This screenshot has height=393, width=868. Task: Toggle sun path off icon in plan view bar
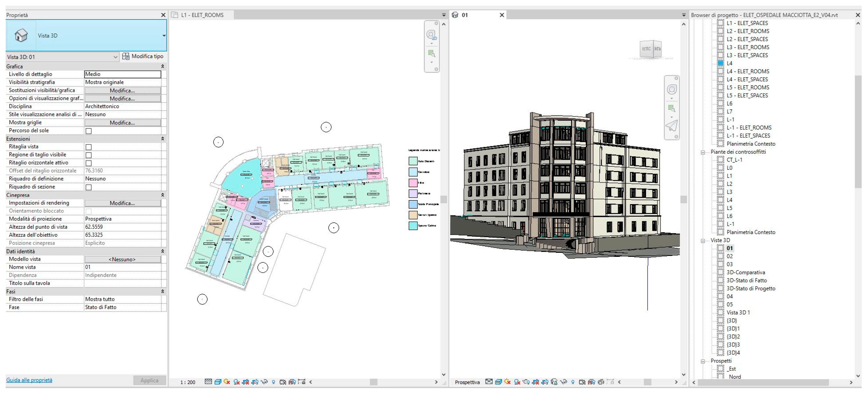pyautogui.click(x=227, y=382)
